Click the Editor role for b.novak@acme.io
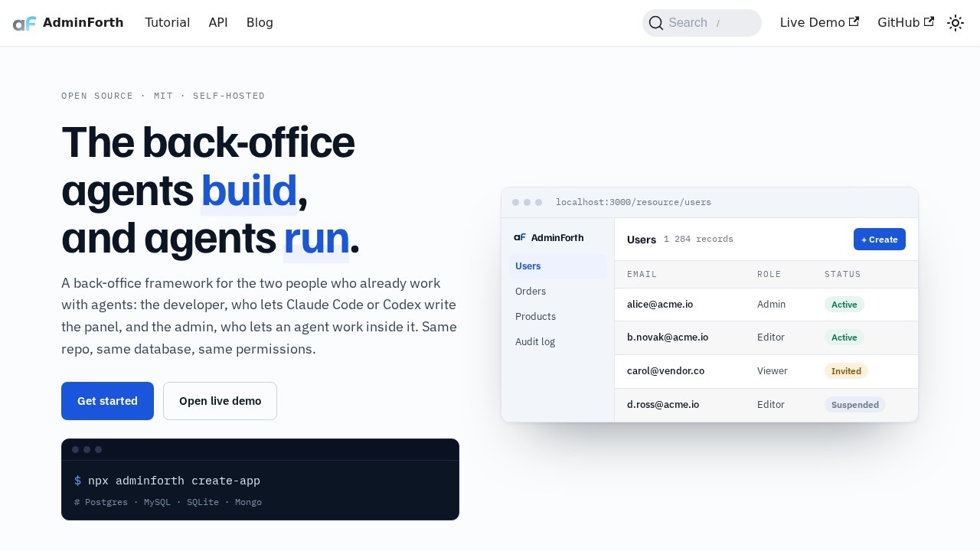 [x=771, y=337]
